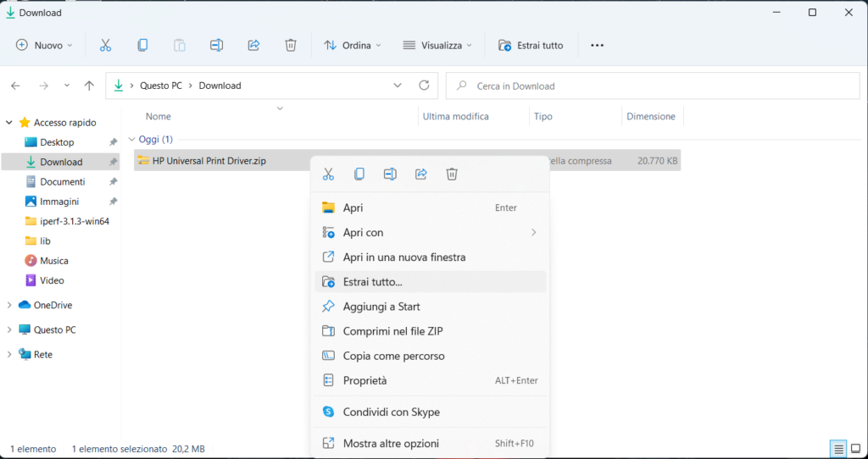Viewport: 868px width, 459px height.
Task: Click the Delete trash icon in the toolbar
Action: pyautogui.click(x=291, y=46)
